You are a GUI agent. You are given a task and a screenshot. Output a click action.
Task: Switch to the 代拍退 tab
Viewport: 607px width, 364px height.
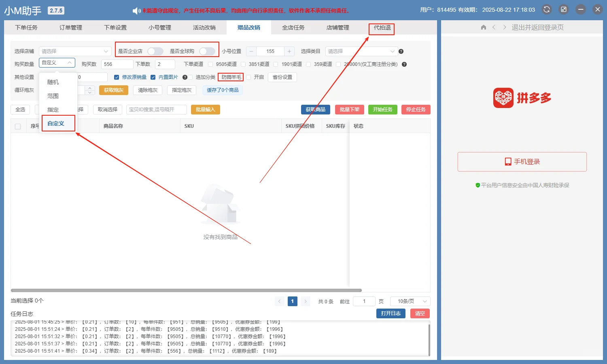(x=382, y=28)
